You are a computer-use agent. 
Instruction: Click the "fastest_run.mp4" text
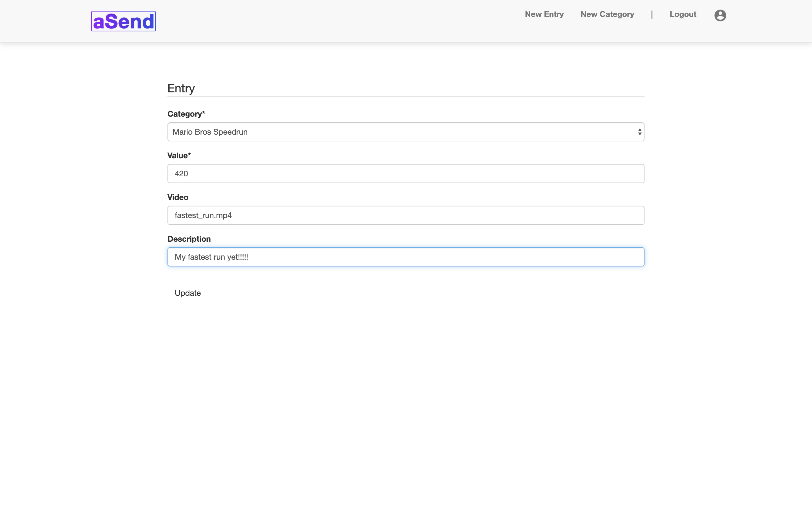click(x=203, y=215)
